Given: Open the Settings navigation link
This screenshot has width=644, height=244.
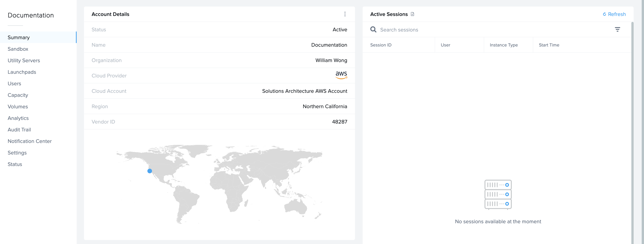Looking at the screenshot, I should [x=17, y=153].
